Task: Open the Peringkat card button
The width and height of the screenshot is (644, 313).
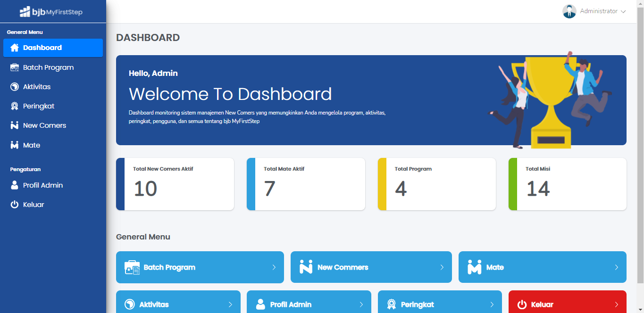Action: pos(440,302)
